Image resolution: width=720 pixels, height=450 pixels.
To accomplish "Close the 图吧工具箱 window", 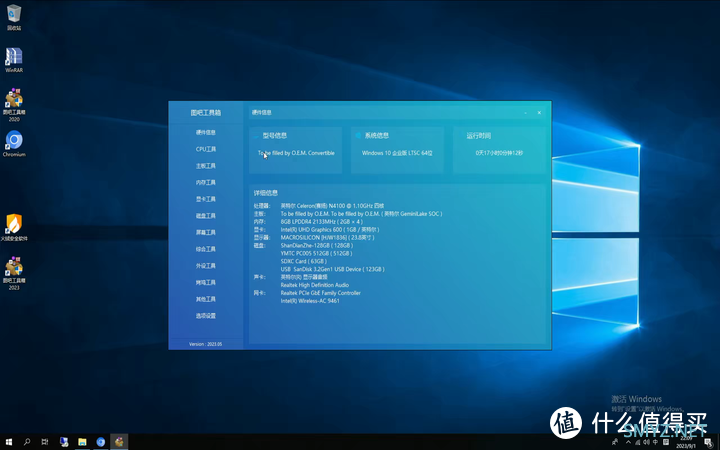I will click(539, 112).
